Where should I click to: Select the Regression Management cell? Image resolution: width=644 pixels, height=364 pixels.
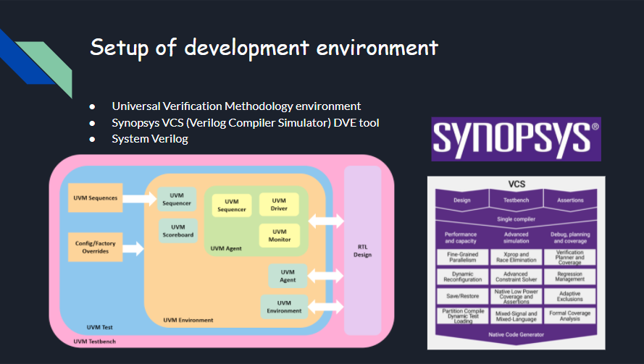569,276
